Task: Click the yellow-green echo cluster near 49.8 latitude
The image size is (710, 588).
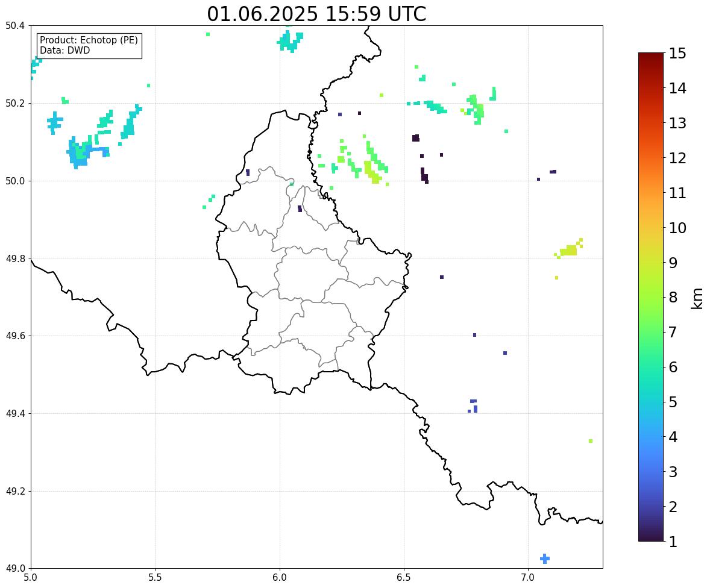Action: (x=568, y=249)
